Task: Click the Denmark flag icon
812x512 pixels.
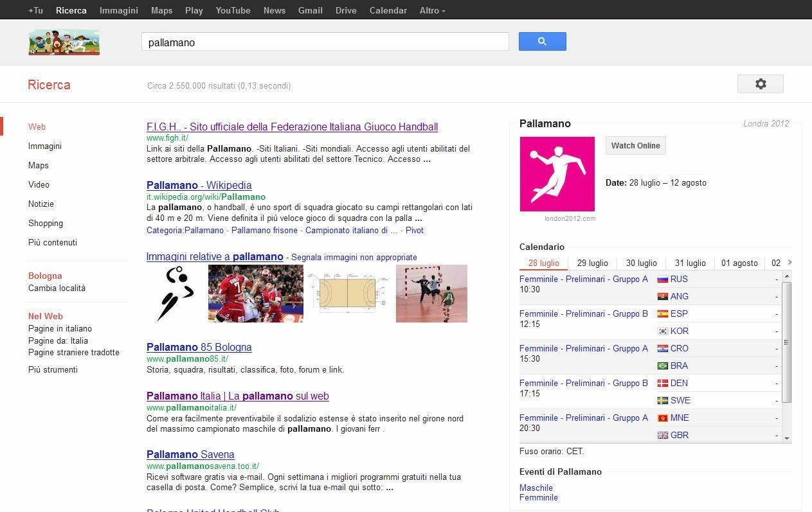Action: click(662, 384)
